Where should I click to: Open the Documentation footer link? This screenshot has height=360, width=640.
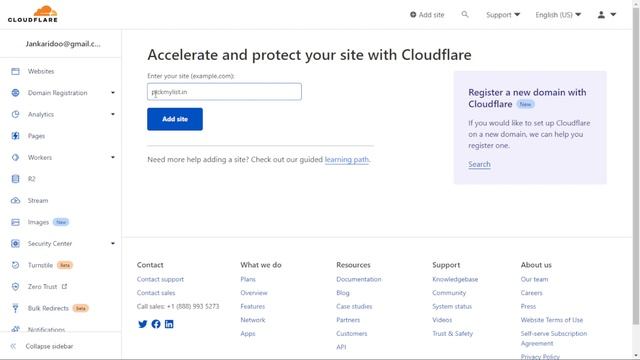pos(359,279)
